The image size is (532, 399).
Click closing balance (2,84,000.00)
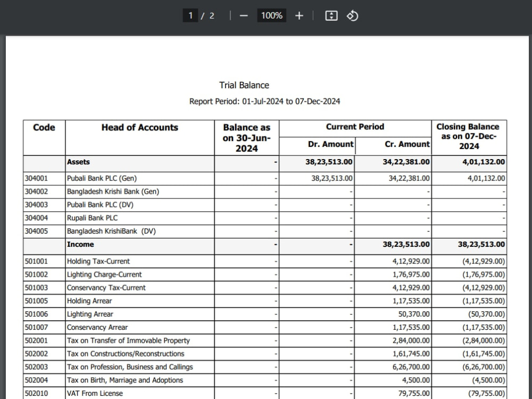click(484, 340)
